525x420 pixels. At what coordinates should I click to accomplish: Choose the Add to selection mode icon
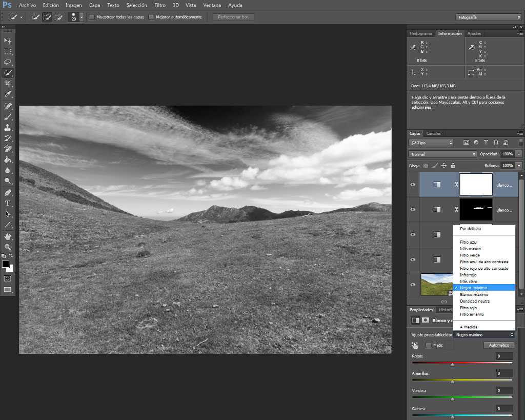click(x=47, y=17)
